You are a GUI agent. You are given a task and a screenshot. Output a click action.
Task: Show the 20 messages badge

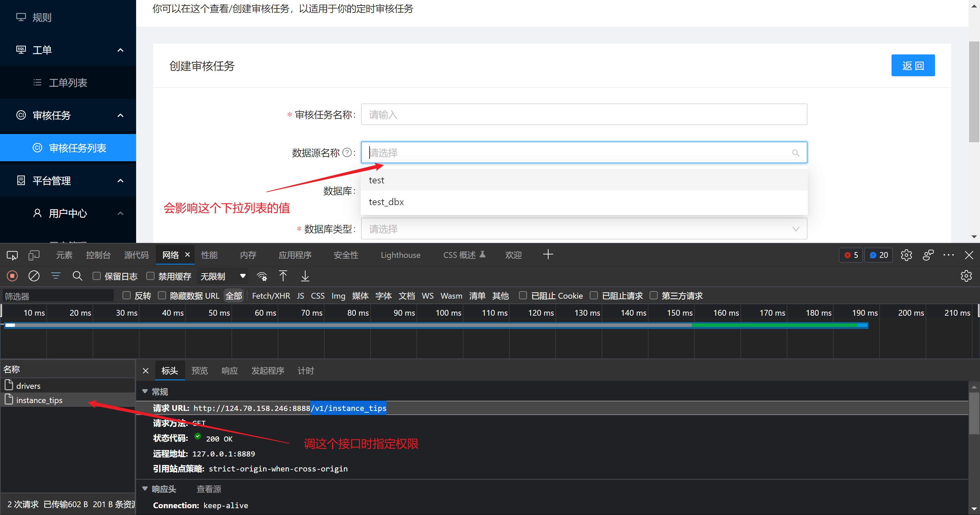[878, 255]
